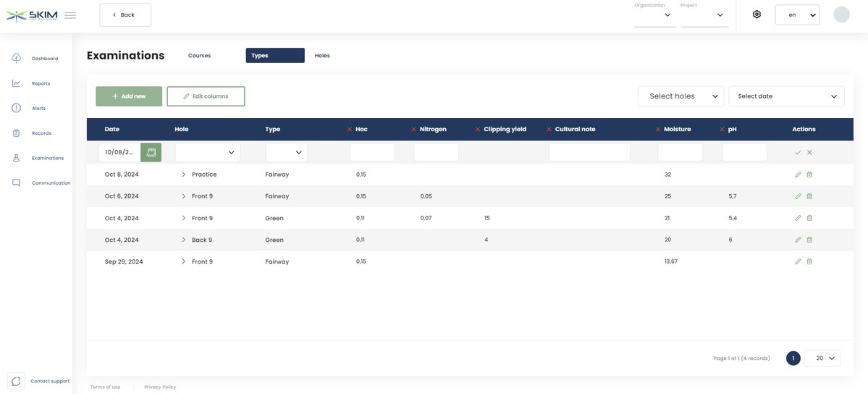Edit the Oct 6, 2024 Front 9 row

(x=798, y=196)
